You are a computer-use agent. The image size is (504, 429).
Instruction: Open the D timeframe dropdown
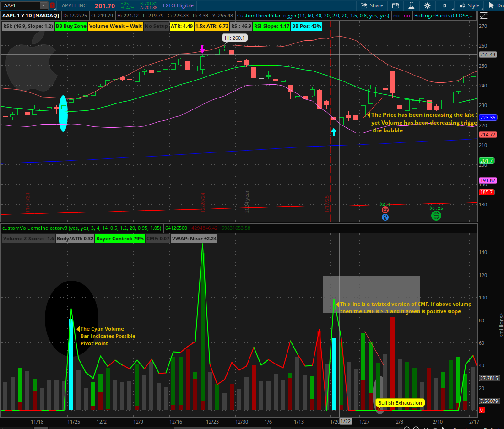pyautogui.click(x=445, y=5)
